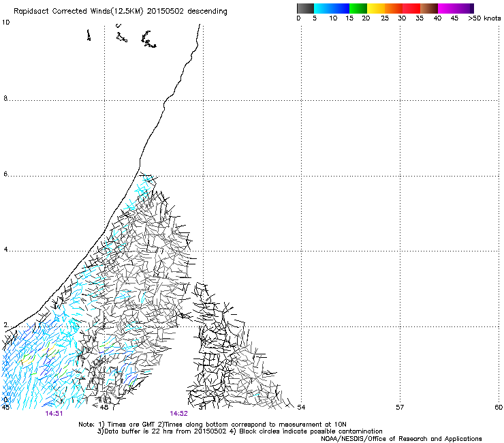Click the 14:51 time label

point(54,414)
